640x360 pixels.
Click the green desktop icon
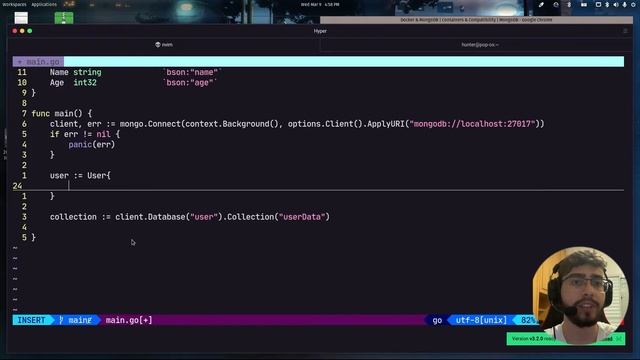point(64,18)
